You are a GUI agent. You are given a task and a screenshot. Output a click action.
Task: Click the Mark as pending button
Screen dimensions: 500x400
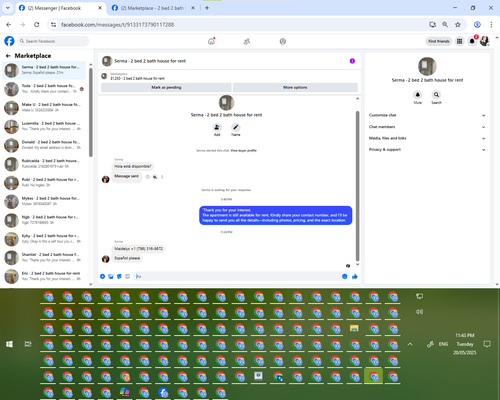(166, 87)
